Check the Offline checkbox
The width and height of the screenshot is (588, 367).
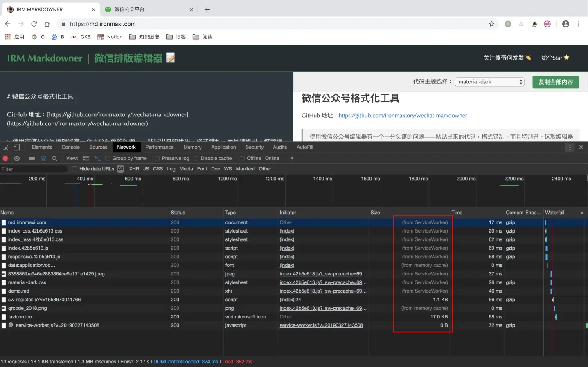tap(242, 159)
